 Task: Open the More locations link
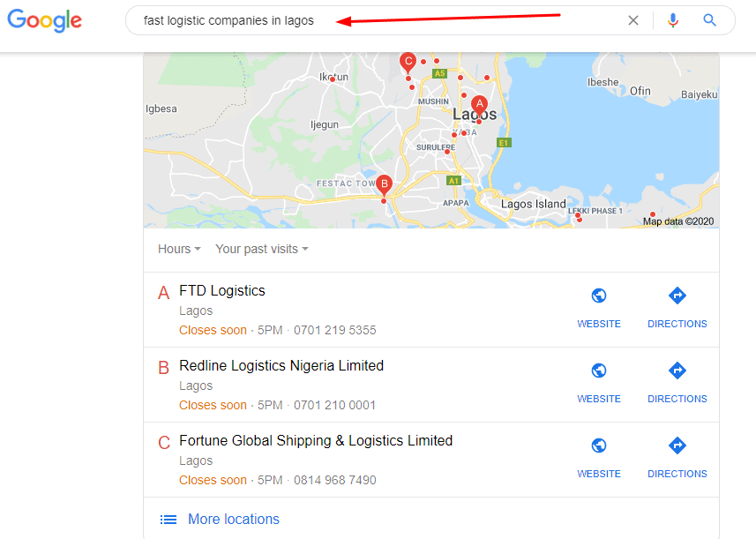(233, 520)
